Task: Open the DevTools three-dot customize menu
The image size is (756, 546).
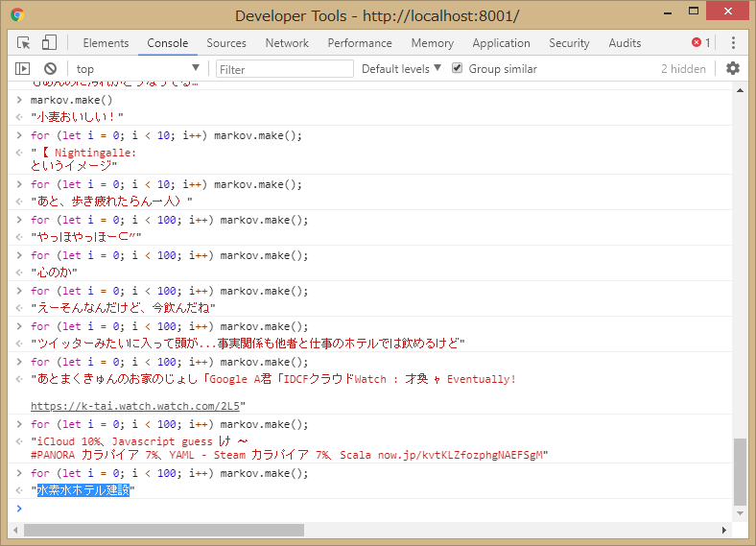Action: pos(733,43)
